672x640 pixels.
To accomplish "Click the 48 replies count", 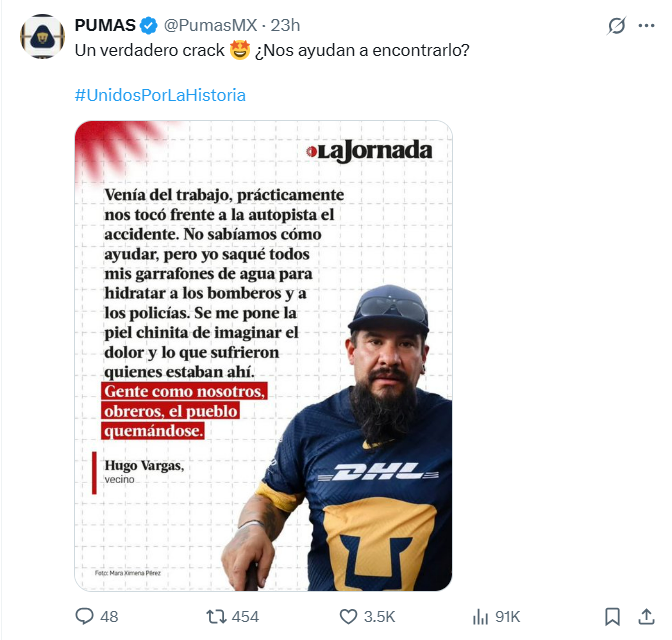I will coord(109,617).
